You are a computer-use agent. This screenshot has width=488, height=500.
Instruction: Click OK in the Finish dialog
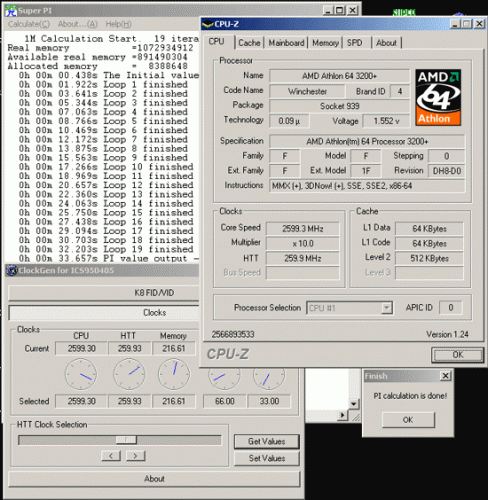(408, 419)
